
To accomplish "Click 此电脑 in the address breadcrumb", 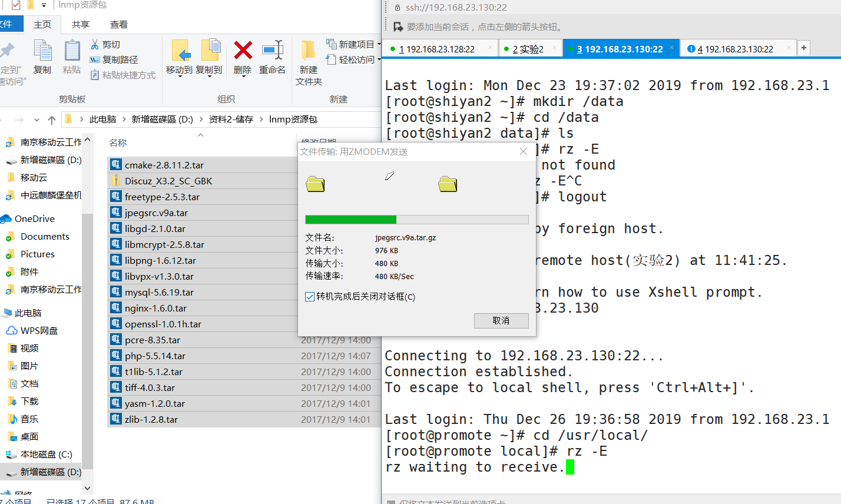I will [x=102, y=120].
